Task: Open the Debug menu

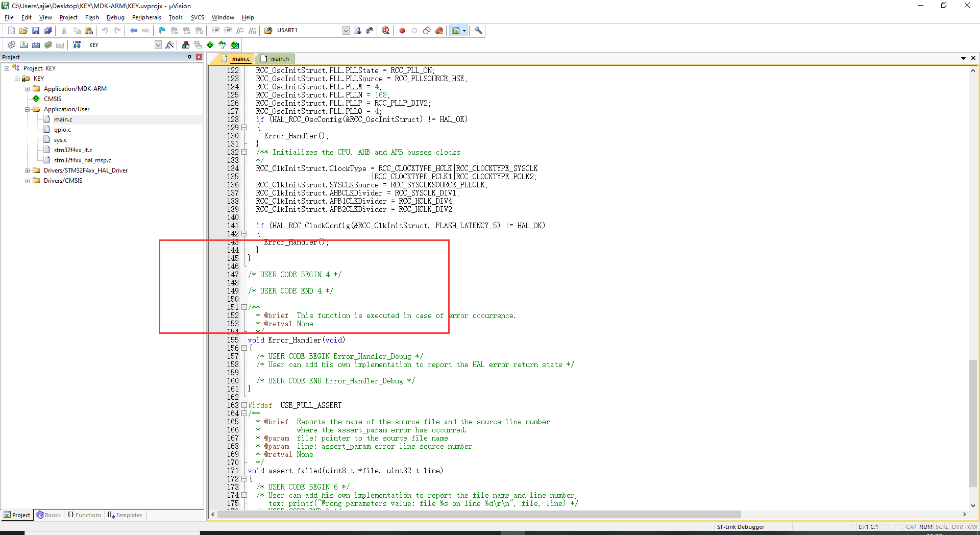Action: click(x=115, y=17)
